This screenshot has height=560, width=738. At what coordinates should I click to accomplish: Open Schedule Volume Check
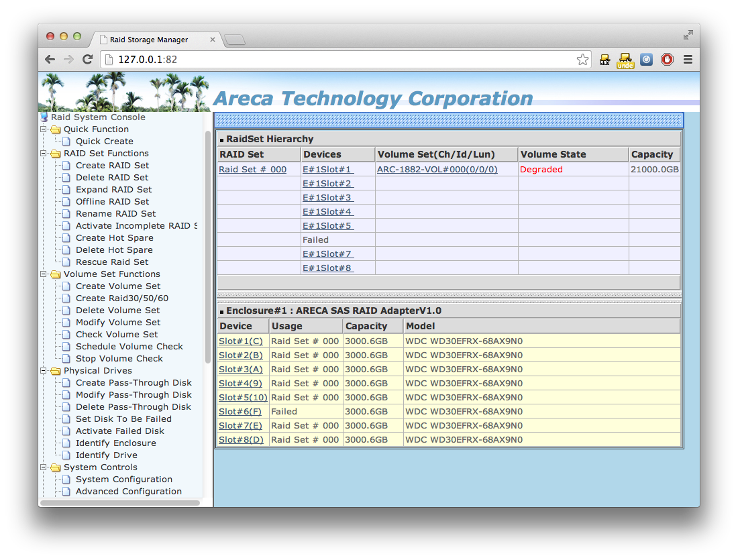pyautogui.click(x=129, y=346)
